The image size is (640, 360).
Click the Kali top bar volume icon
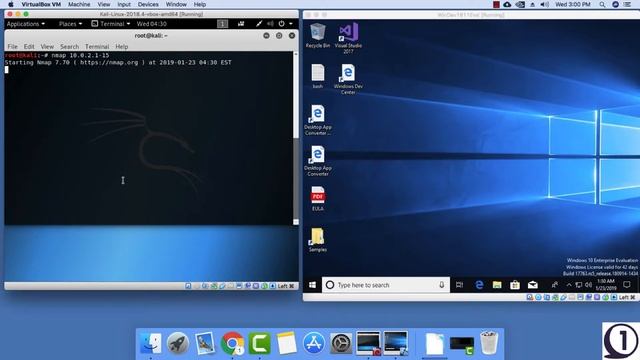(270, 24)
